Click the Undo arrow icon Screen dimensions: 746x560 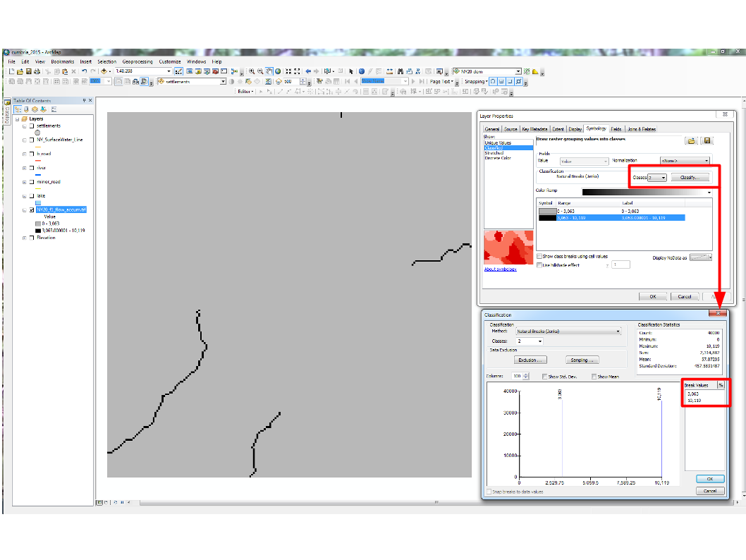(83, 71)
